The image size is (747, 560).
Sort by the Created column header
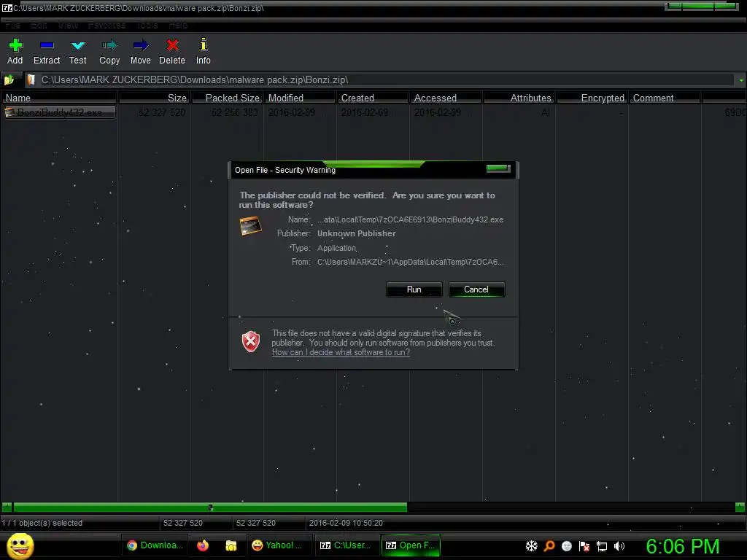coord(373,98)
